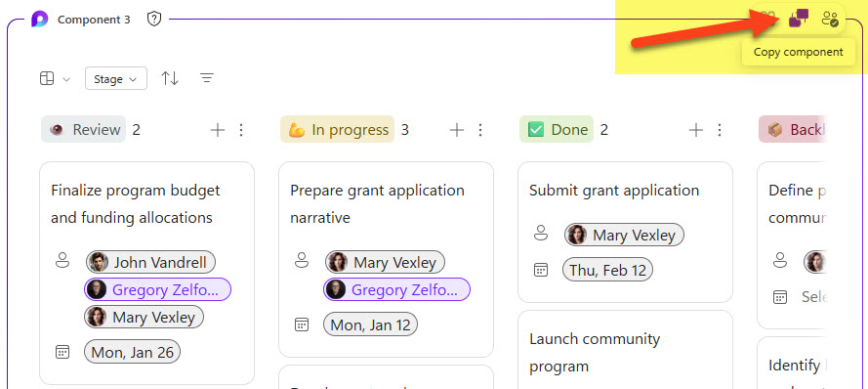Add a card to the Done column
The width and height of the screenshot is (868, 389).
tap(695, 130)
